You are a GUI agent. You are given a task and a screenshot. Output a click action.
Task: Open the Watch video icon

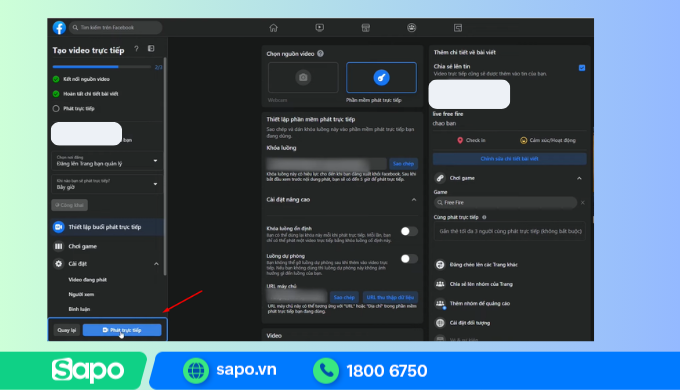coord(320,28)
